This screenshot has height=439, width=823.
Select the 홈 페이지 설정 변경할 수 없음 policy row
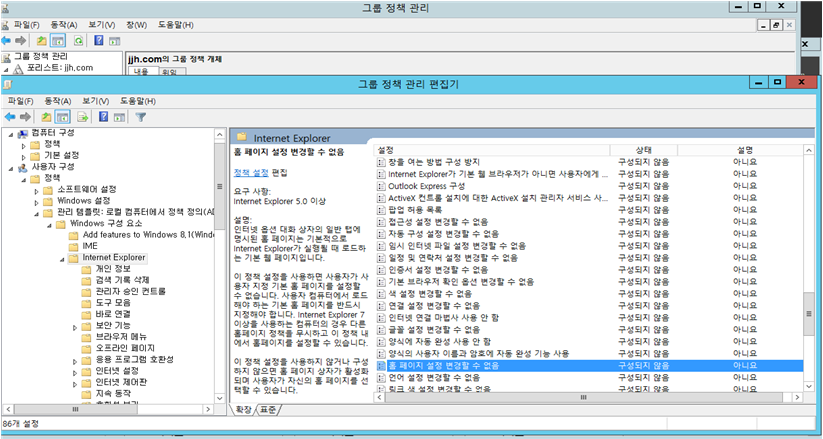(589, 365)
